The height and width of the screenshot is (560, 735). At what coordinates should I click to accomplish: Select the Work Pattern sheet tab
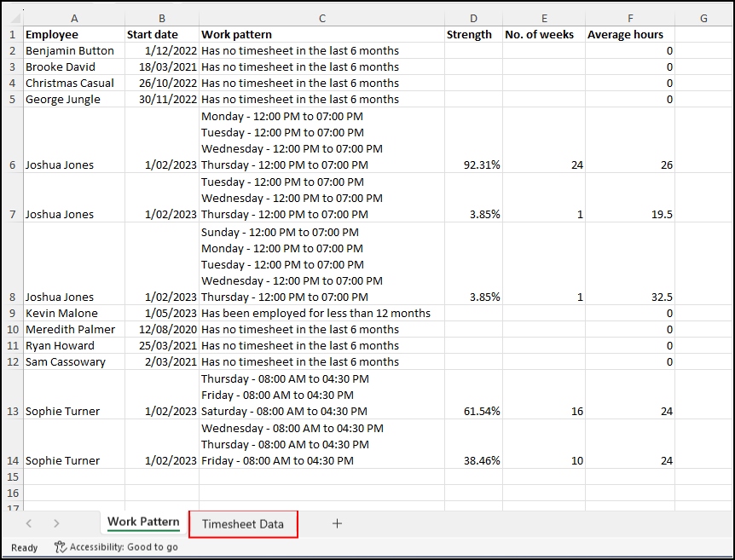point(143,522)
